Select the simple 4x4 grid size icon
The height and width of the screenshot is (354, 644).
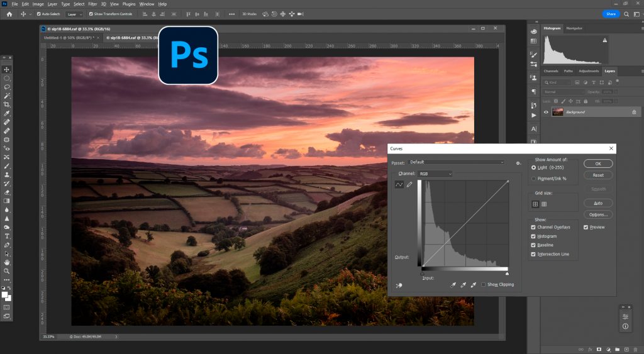pyautogui.click(x=535, y=204)
